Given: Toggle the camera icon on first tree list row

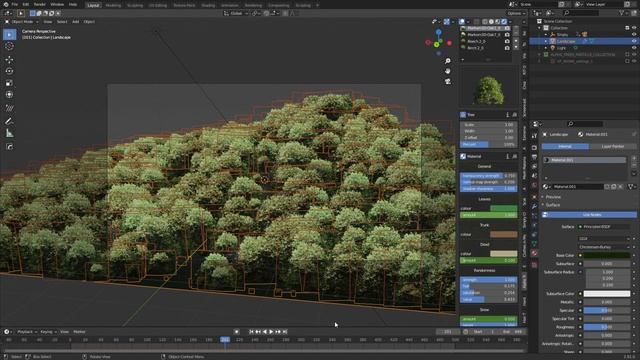Looking at the screenshot, I should click(x=507, y=28).
